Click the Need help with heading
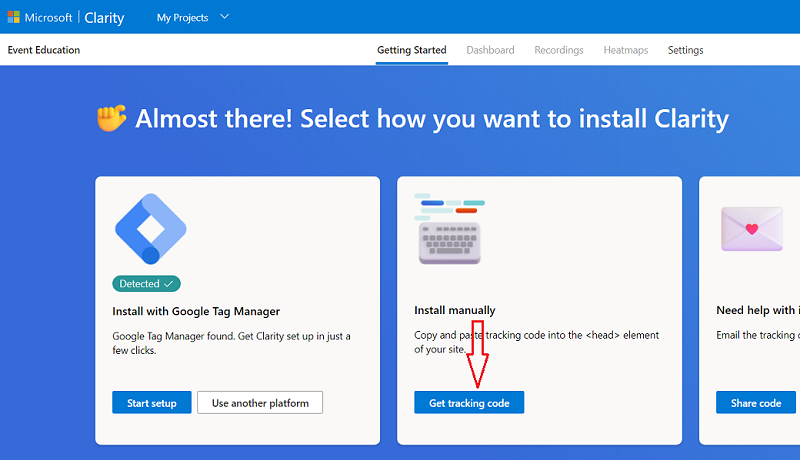Image resolution: width=800 pixels, height=460 pixels. 758,310
